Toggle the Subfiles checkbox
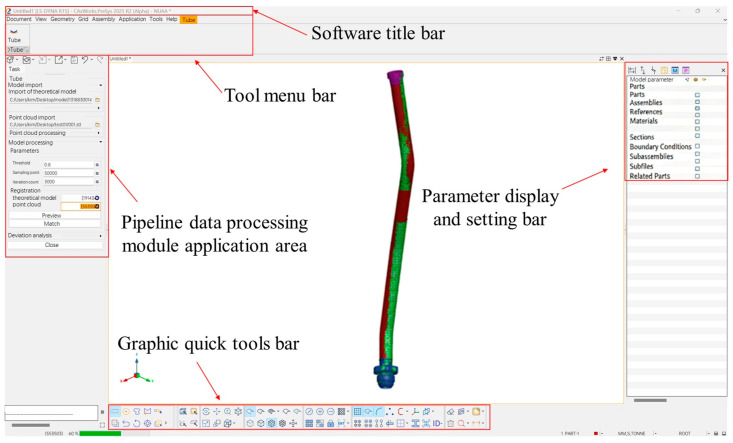Screen dimensions: 733x443 [697, 169]
